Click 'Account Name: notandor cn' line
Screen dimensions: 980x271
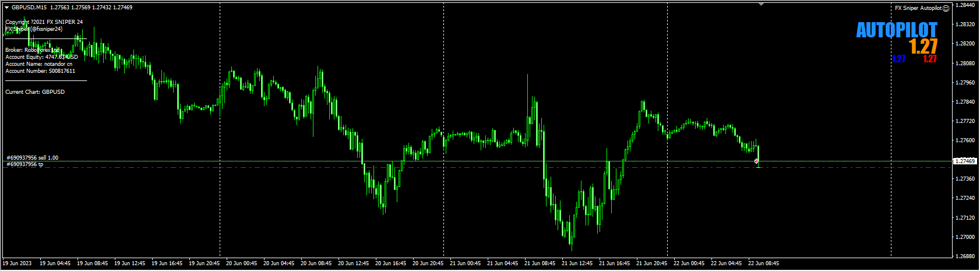click(x=39, y=64)
